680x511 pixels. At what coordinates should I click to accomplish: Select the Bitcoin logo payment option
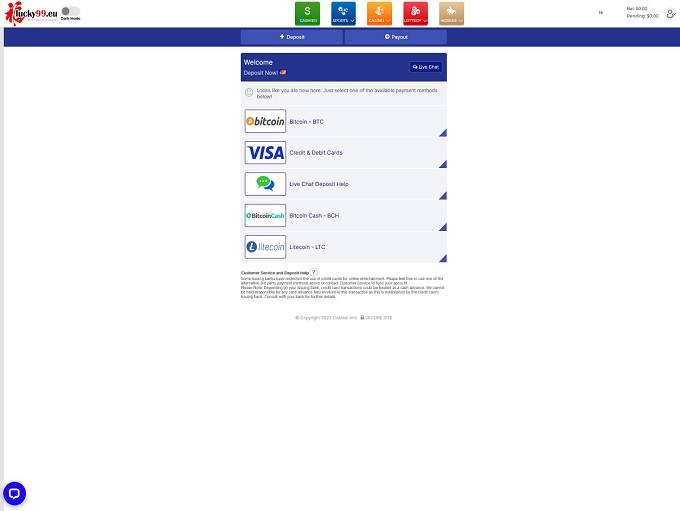[265, 122]
